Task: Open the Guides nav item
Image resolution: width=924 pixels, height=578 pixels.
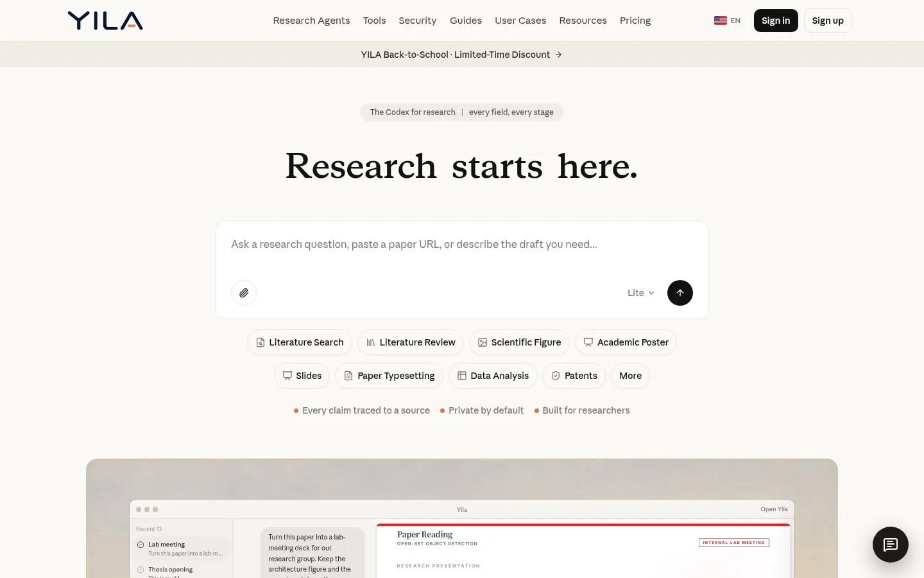Action: (x=466, y=21)
